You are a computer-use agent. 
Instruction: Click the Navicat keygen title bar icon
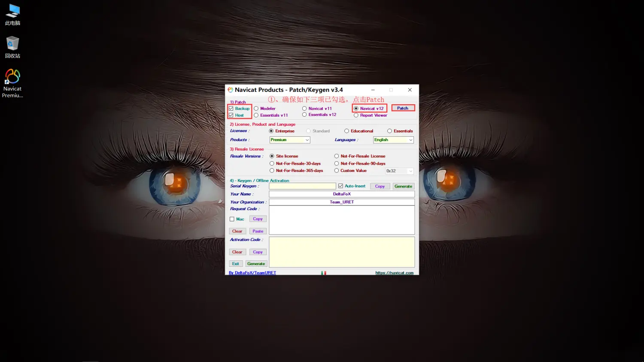click(x=231, y=90)
